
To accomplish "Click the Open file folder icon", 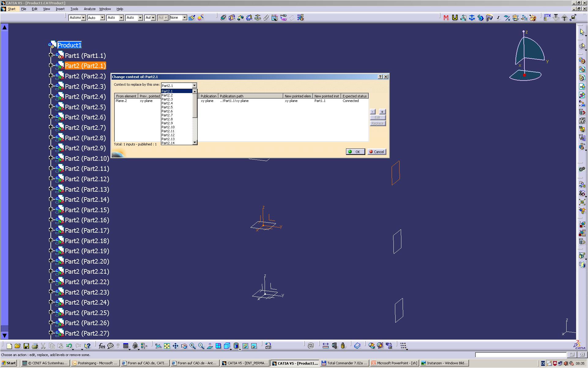I will coord(17,346).
